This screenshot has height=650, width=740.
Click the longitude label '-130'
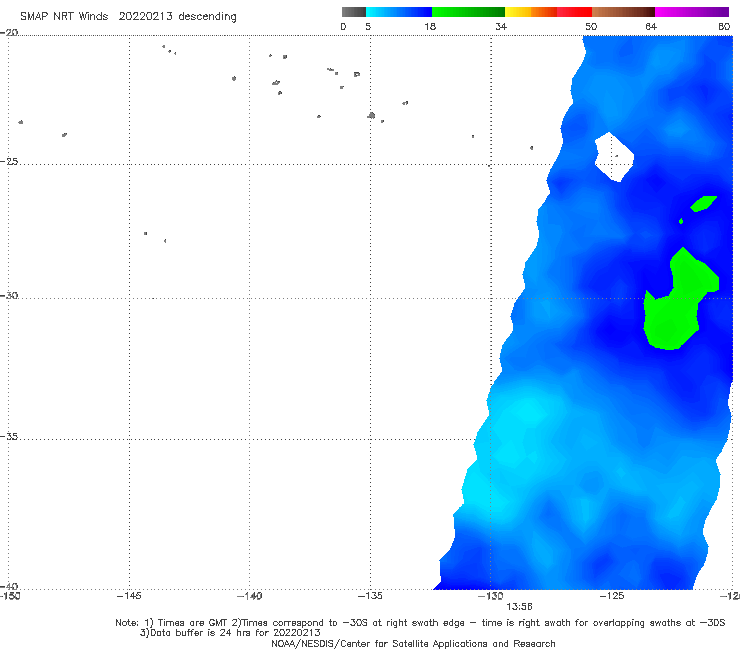(x=491, y=596)
